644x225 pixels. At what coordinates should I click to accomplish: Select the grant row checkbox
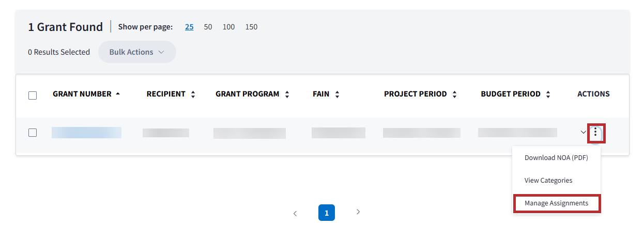33,133
